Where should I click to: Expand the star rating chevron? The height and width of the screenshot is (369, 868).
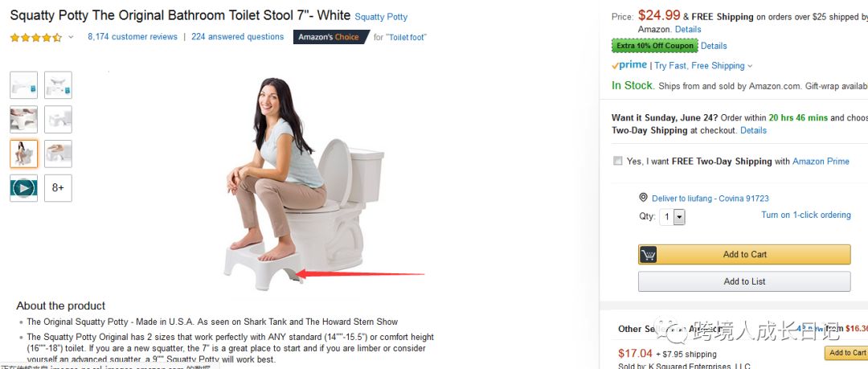[71, 38]
